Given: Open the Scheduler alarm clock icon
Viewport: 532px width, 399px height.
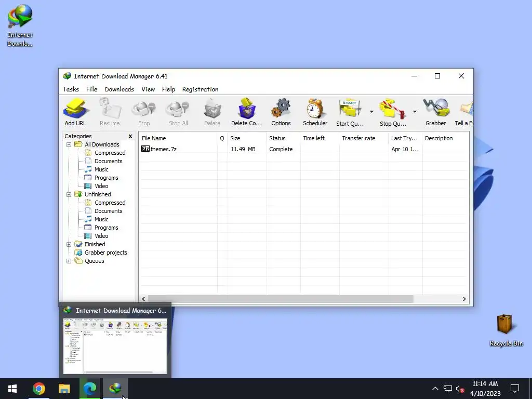Looking at the screenshot, I should (315, 112).
